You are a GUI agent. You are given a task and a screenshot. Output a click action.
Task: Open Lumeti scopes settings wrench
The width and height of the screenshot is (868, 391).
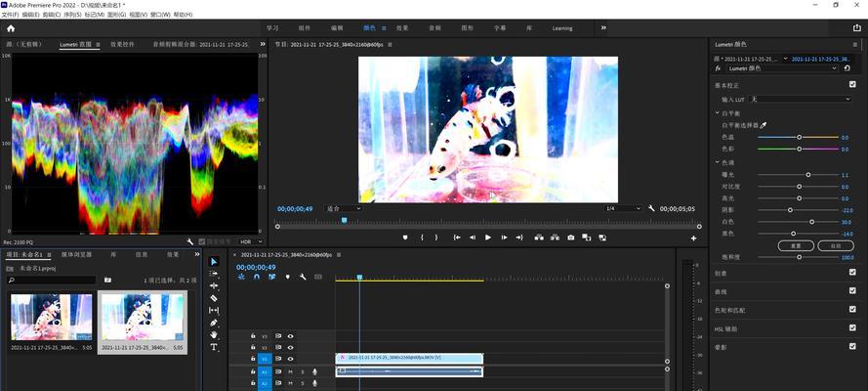189,241
